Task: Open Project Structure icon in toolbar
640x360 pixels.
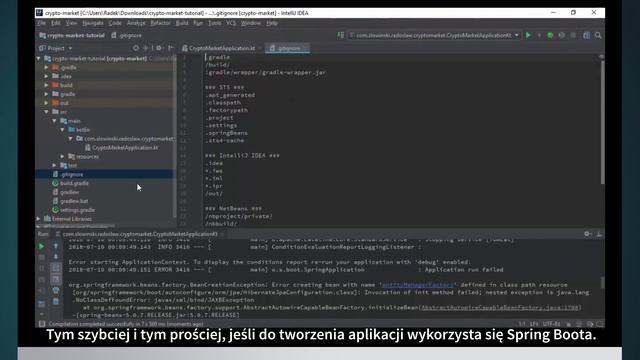Action: 587,36
